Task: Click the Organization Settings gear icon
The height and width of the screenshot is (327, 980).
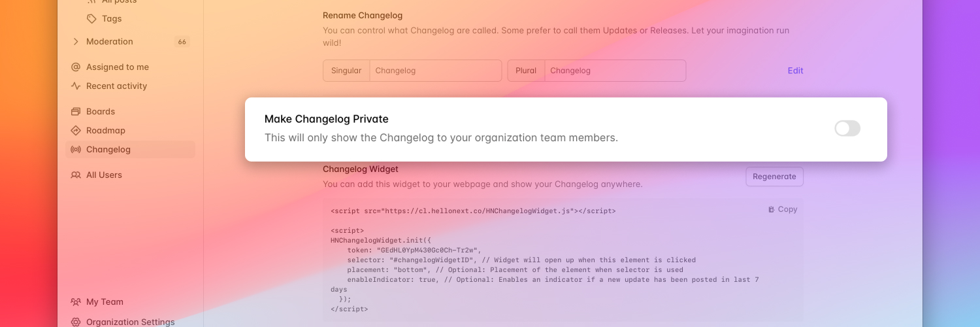Action: tap(76, 322)
